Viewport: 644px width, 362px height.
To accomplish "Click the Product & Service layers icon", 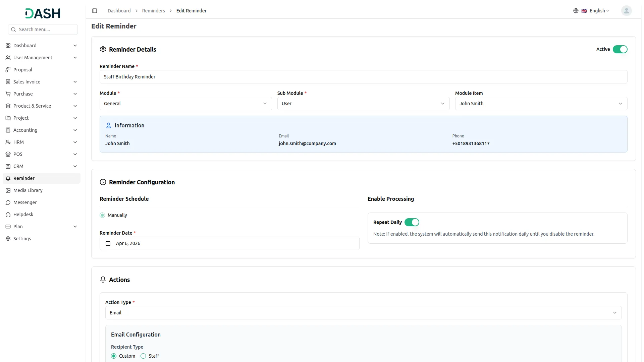I will 8,106.
